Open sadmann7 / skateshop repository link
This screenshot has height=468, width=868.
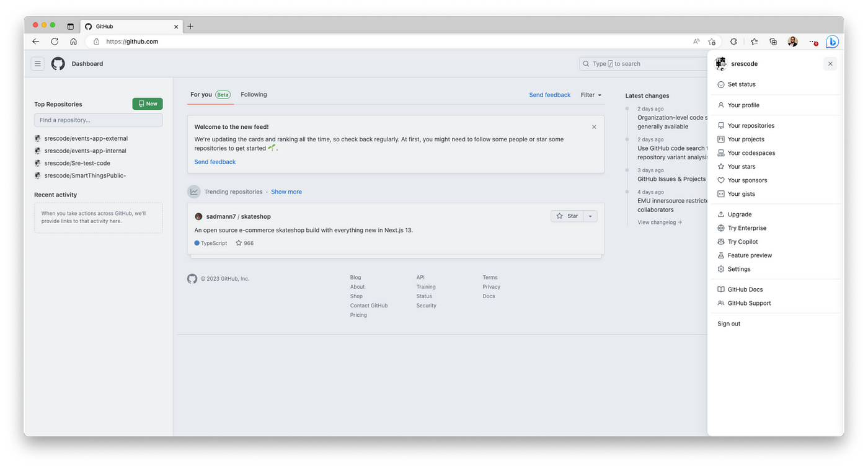(239, 216)
